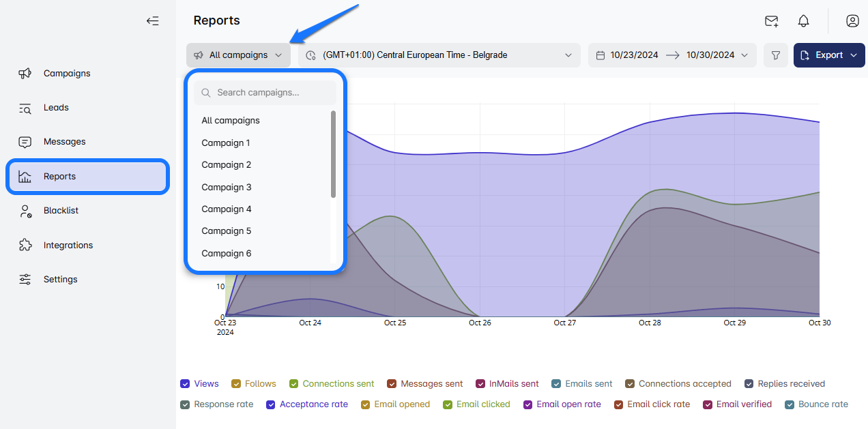Click the Leads search-list icon
The image size is (868, 429).
pyautogui.click(x=25, y=108)
